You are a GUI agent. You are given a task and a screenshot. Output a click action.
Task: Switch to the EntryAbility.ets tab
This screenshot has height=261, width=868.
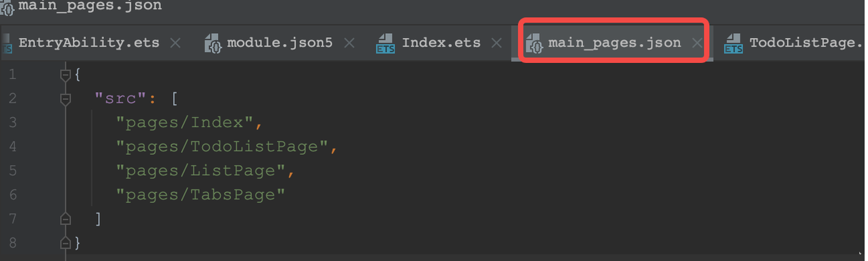coord(88,43)
